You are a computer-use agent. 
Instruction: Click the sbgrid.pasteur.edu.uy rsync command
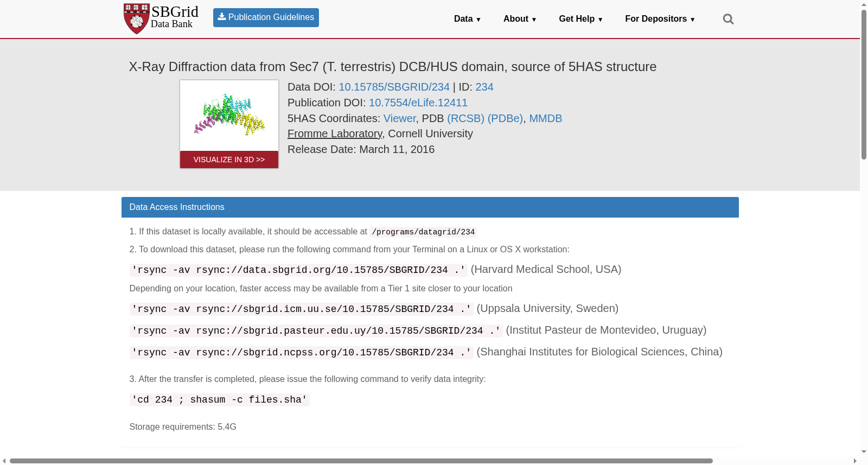pyautogui.click(x=316, y=330)
